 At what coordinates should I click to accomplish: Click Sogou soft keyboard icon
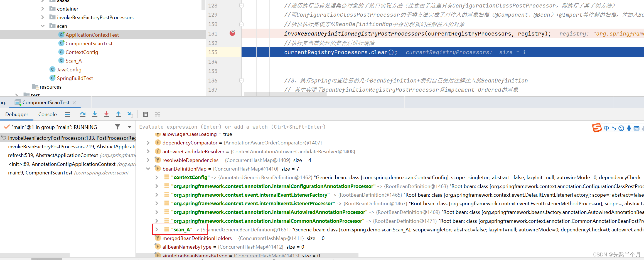point(636,128)
